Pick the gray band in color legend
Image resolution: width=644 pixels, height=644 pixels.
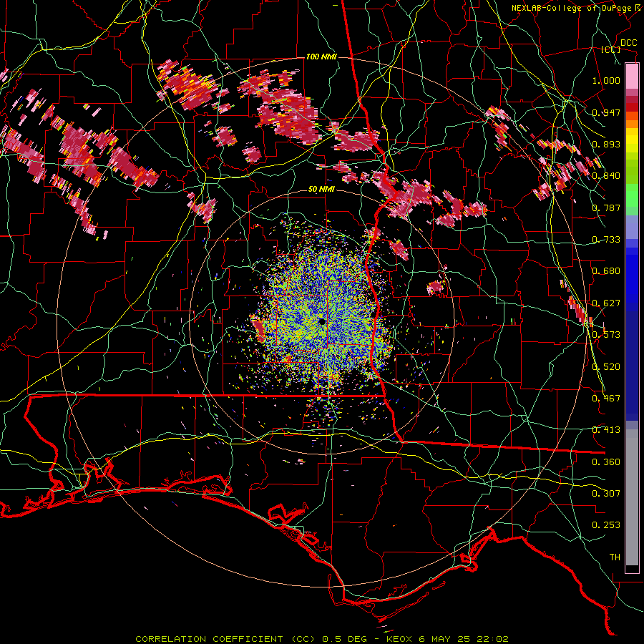coord(632,497)
